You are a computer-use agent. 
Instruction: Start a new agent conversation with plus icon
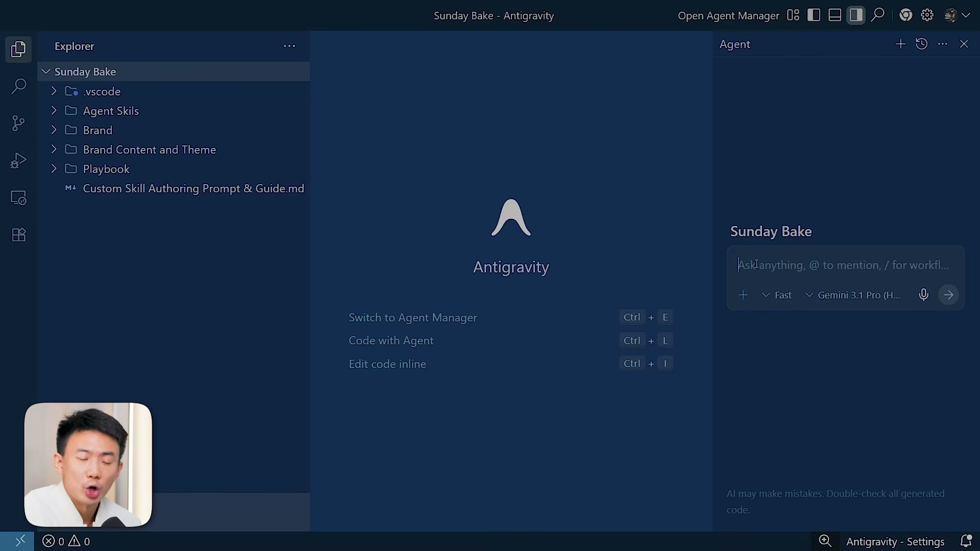point(900,44)
